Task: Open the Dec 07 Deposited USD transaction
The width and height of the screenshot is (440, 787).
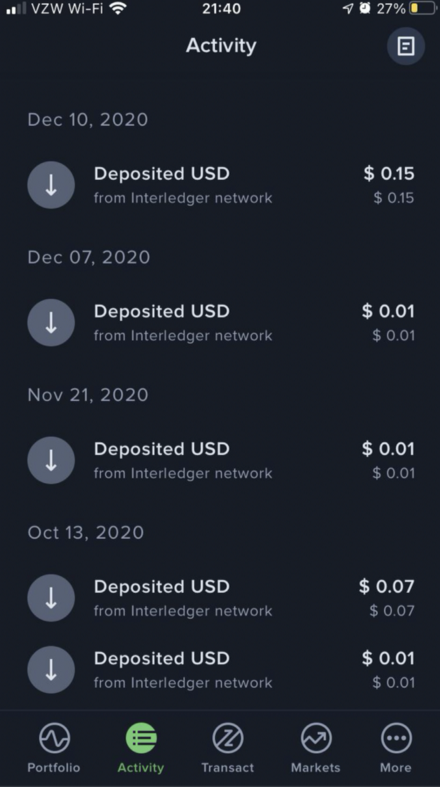Action: (x=221, y=322)
